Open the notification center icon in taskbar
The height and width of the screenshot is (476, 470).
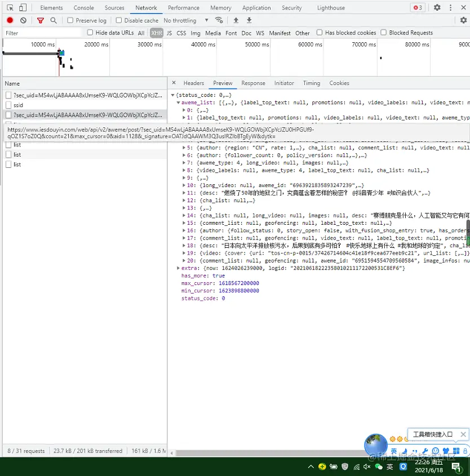(456, 467)
